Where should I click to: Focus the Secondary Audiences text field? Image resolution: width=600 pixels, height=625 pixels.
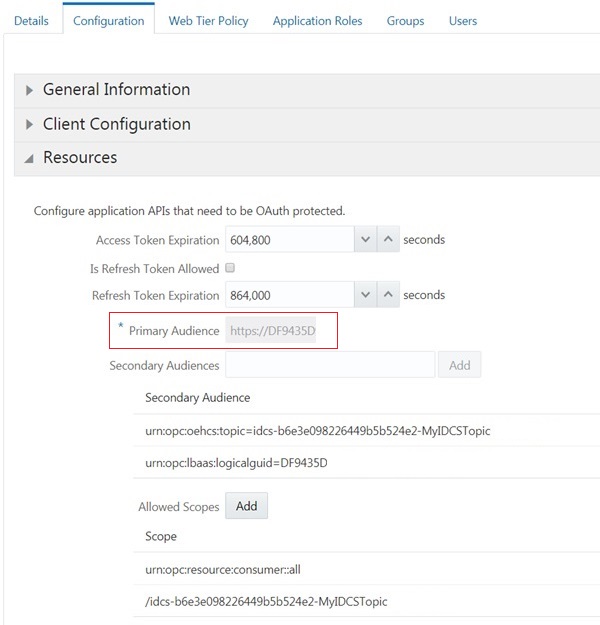(330, 365)
